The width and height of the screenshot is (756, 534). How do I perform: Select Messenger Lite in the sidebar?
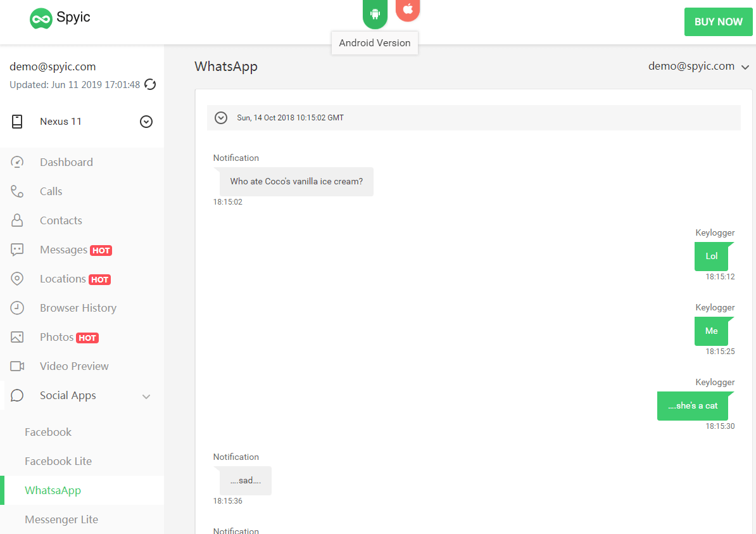[x=61, y=519]
